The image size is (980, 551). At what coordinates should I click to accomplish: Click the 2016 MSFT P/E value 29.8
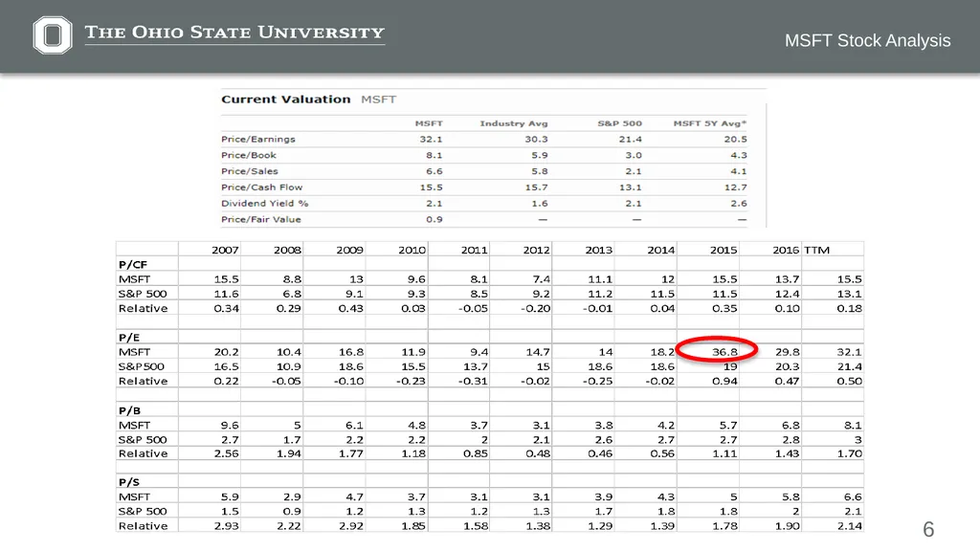(x=788, y=352)
